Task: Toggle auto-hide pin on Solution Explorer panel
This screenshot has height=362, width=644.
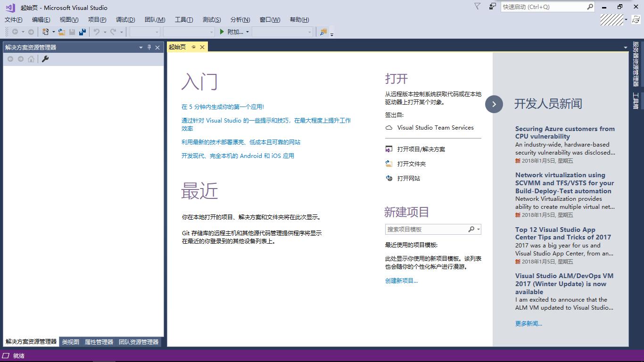Action: click(149, 47)
